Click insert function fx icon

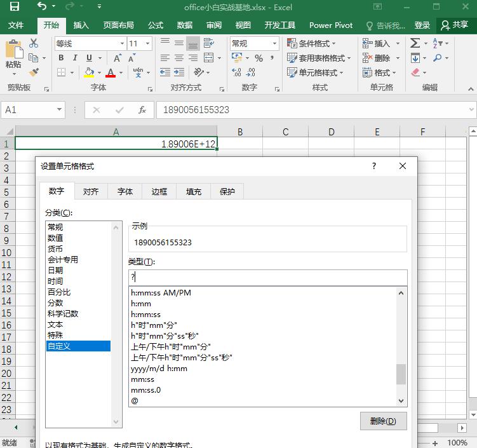[142, 110]
